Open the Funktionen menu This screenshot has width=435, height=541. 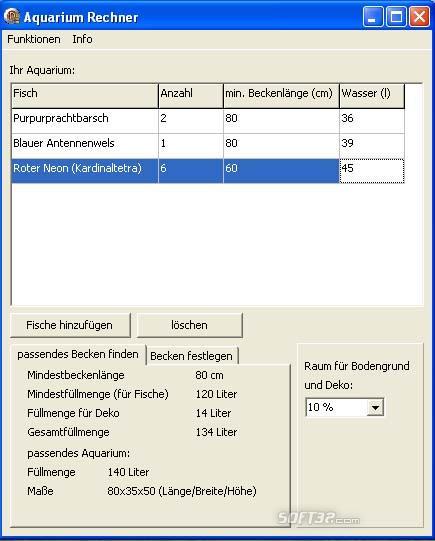pos(33,39)
